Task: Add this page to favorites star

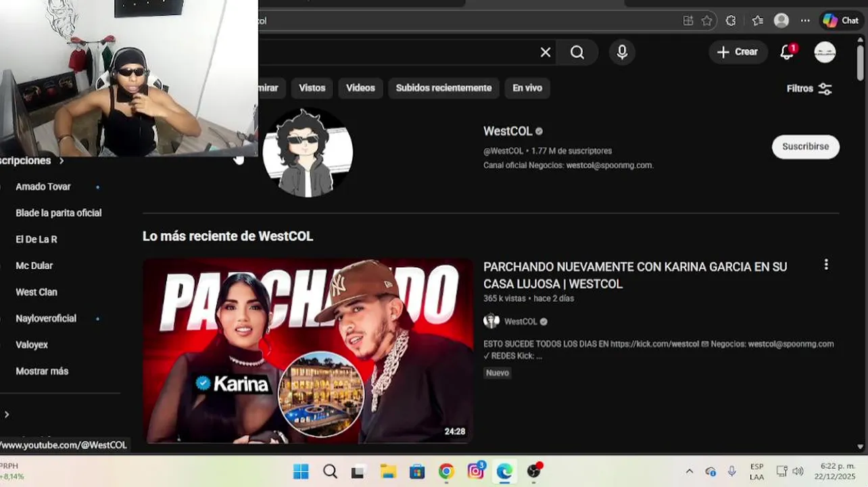Action: (x=707, y=20)
